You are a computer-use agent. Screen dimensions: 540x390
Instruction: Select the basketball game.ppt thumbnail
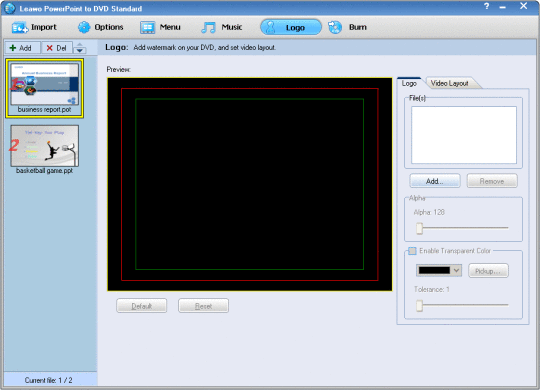[x=44, y=146]
